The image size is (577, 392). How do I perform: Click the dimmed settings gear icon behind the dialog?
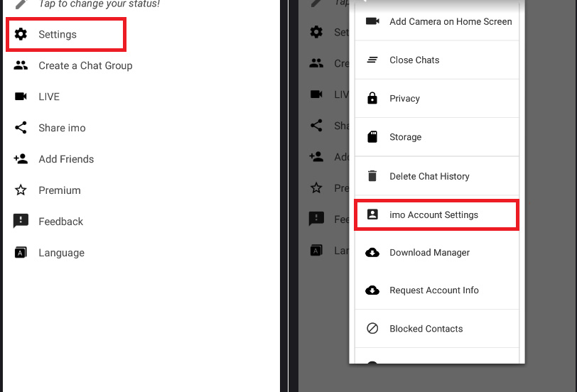[316, 32]
